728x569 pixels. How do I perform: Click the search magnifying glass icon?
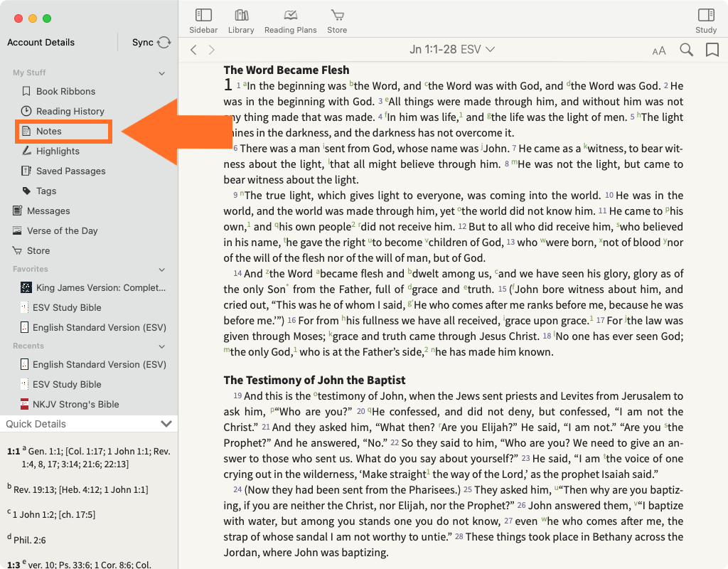[686, 50]
